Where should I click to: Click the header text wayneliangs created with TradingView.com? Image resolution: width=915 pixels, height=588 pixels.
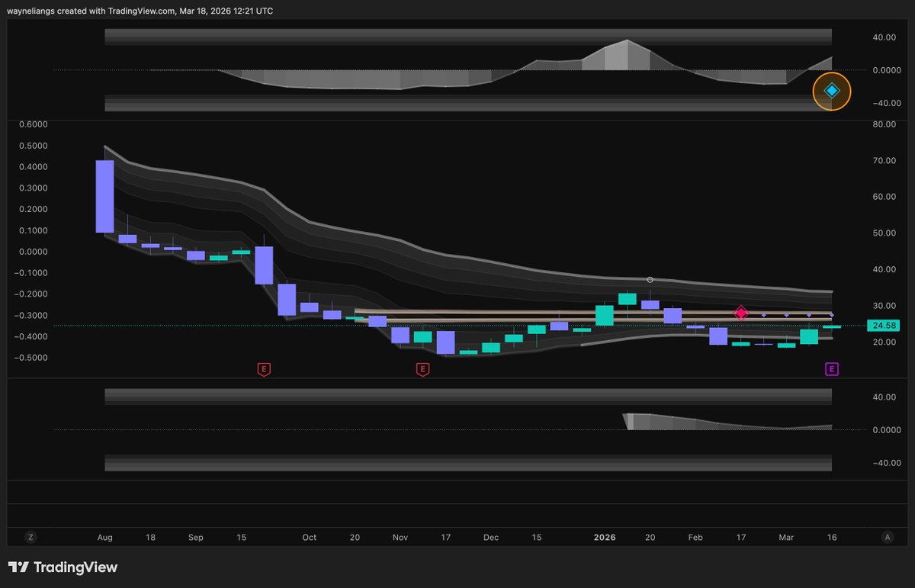click(x=91, y=11)
